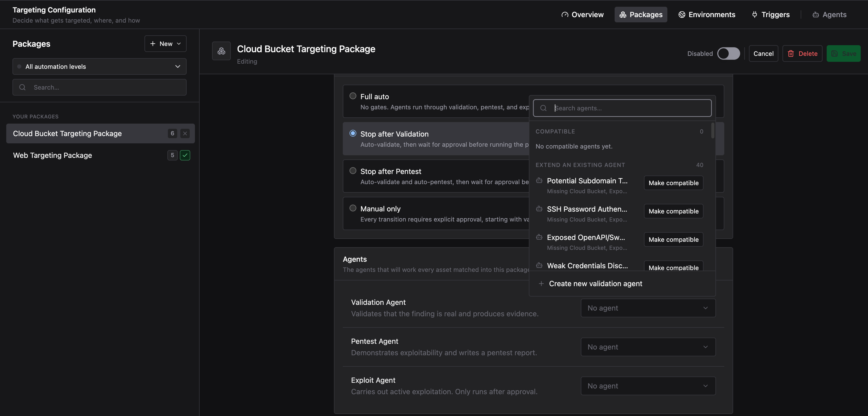Save the package changes
Image resolution: width=868 pixels, height=416 pixels.
pos(843,53)
